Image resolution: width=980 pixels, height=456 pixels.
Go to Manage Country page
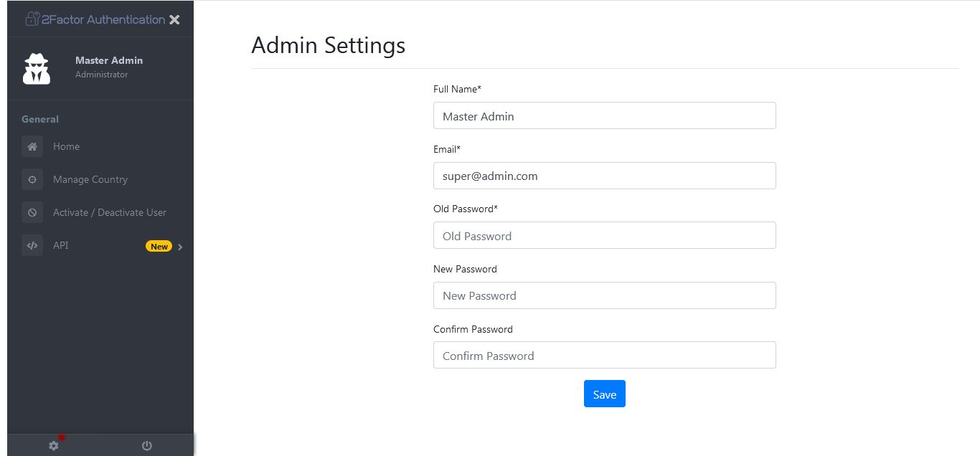[90, 179]
